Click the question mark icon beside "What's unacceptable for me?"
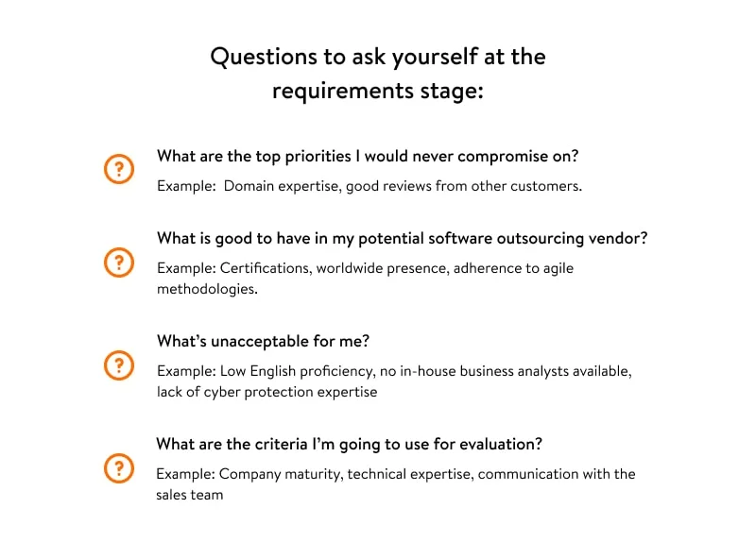The width and height of the screenshot is (756, 542). 118,365
